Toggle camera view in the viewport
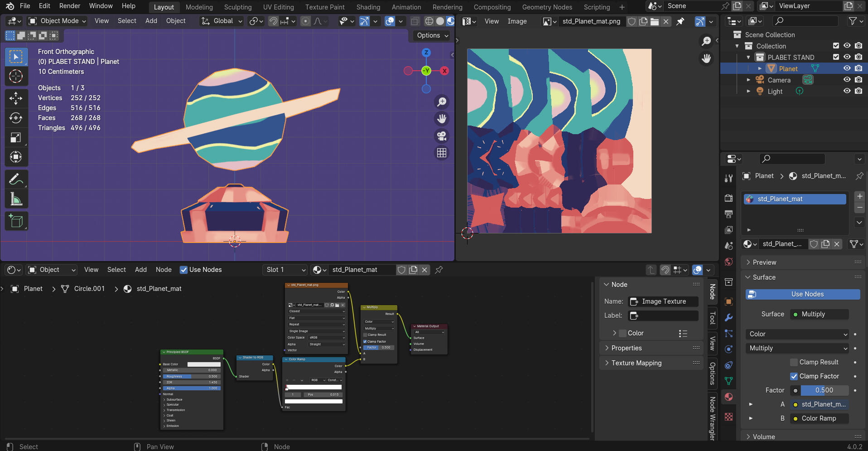Screen dimensions: 868x451 tap(442, 136)
